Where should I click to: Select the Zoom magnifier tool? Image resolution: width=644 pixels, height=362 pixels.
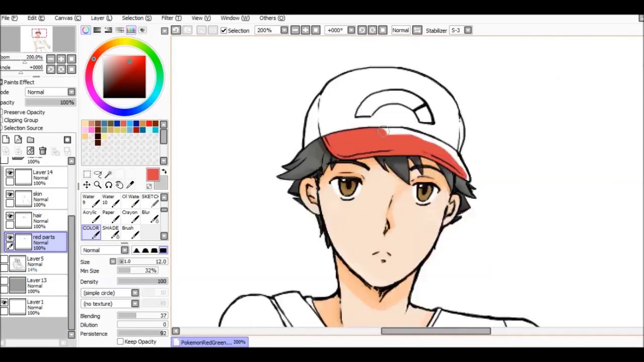pos(98,185)
